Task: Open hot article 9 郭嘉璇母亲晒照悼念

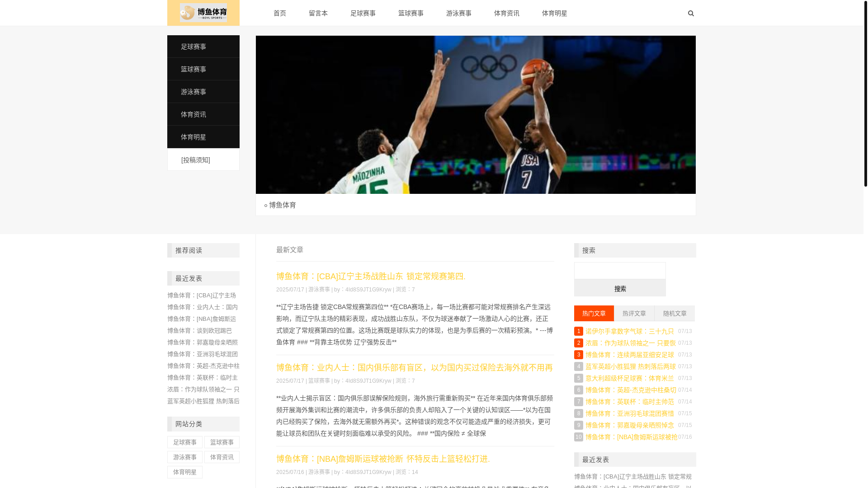Action: click(630, 425)
